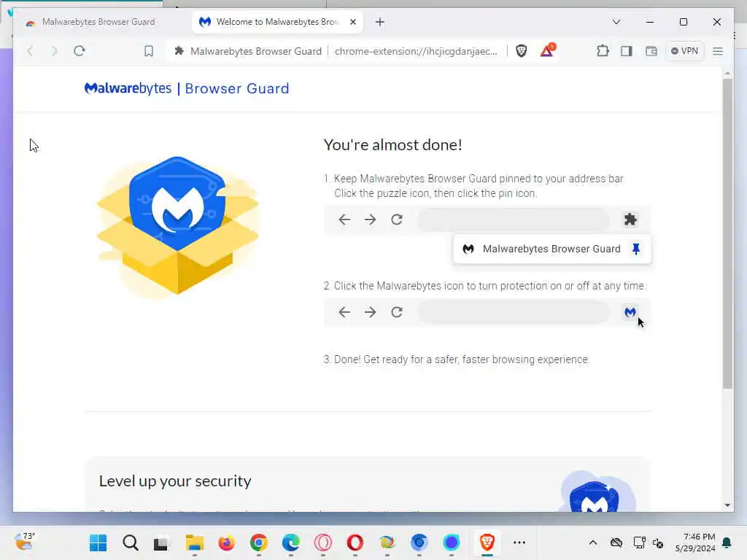Open Windows taskbar search

[130, 542]
